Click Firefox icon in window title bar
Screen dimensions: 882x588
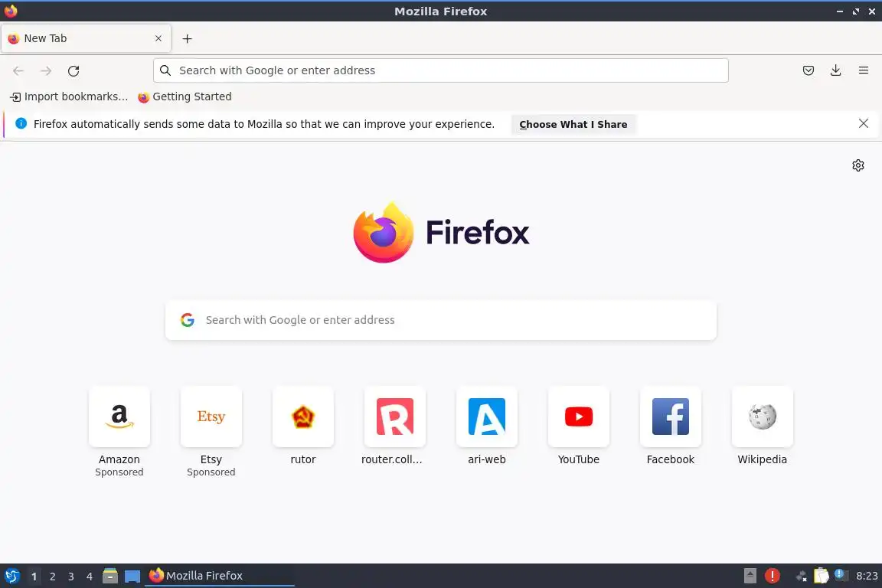click(11, 11)
